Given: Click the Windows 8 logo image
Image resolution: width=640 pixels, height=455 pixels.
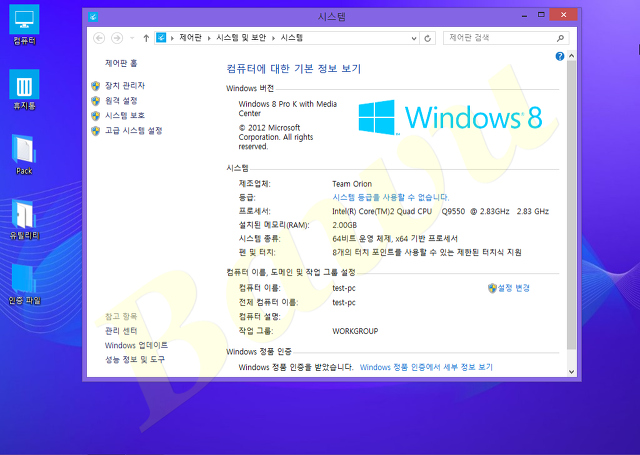Looking at the screenshot, I should click(450, 118).
